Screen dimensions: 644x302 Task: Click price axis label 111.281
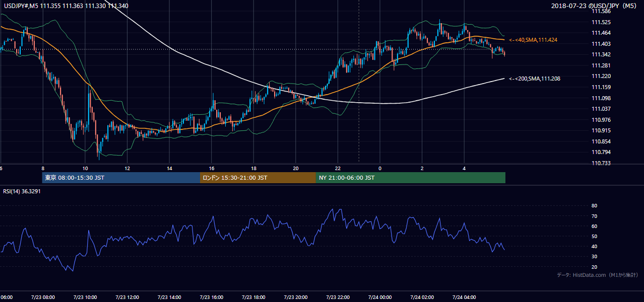point(601,65)
